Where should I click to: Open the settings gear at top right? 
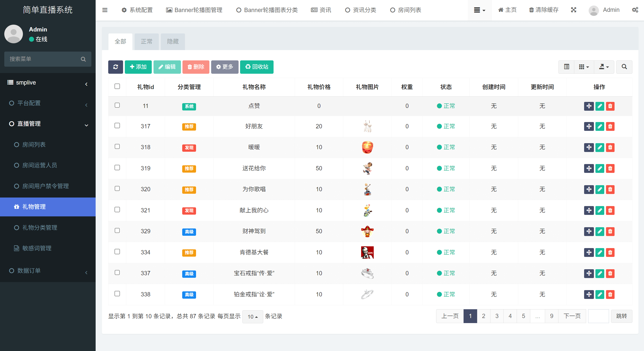[635, 10]
